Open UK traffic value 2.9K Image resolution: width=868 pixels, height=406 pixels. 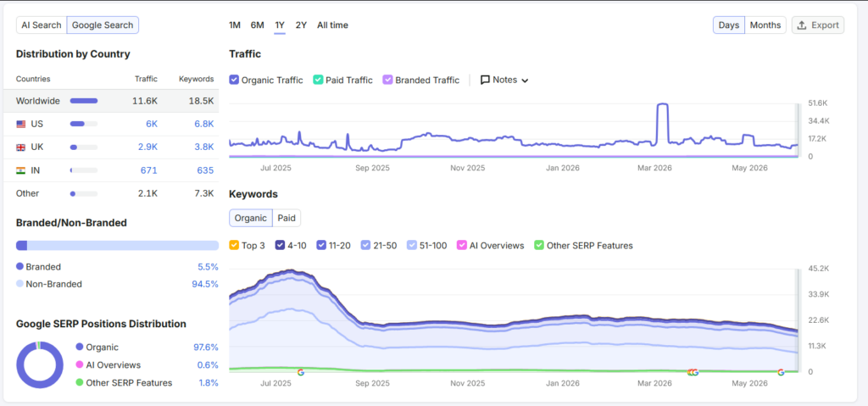147,147
